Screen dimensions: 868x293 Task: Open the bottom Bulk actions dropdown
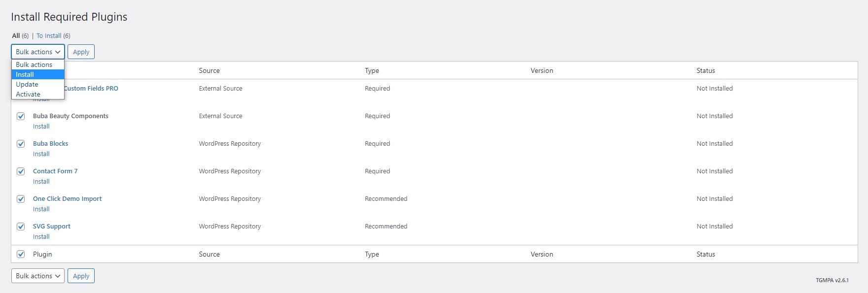pyautogui.click(x=38, y=276)
